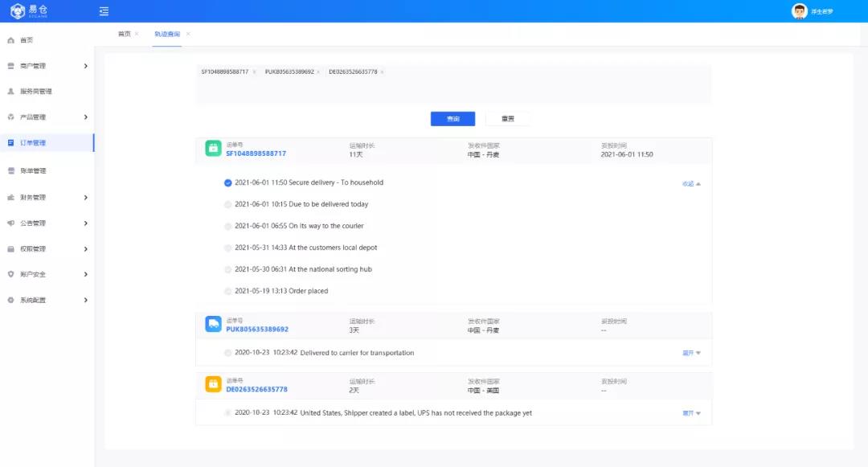Expand the DE0263526635778 tracking details (展开)
This screenshot has width=868, height=467.
click(691, 413)
